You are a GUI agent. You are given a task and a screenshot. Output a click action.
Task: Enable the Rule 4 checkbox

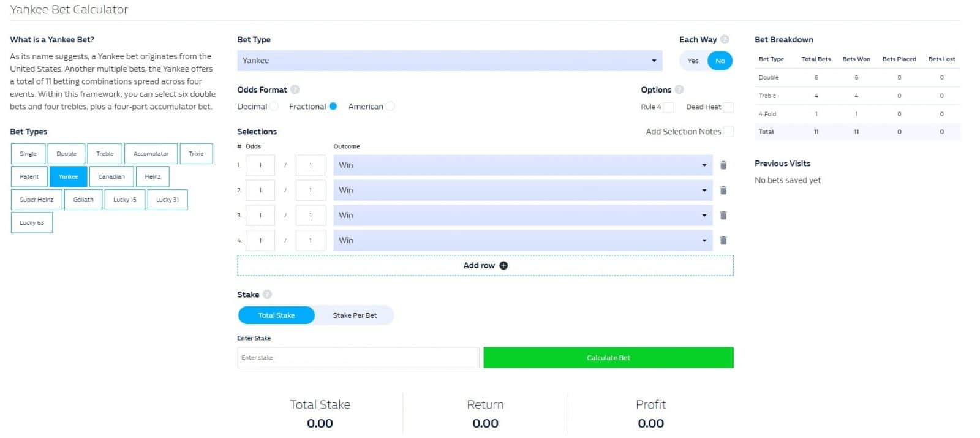[668, 107]
